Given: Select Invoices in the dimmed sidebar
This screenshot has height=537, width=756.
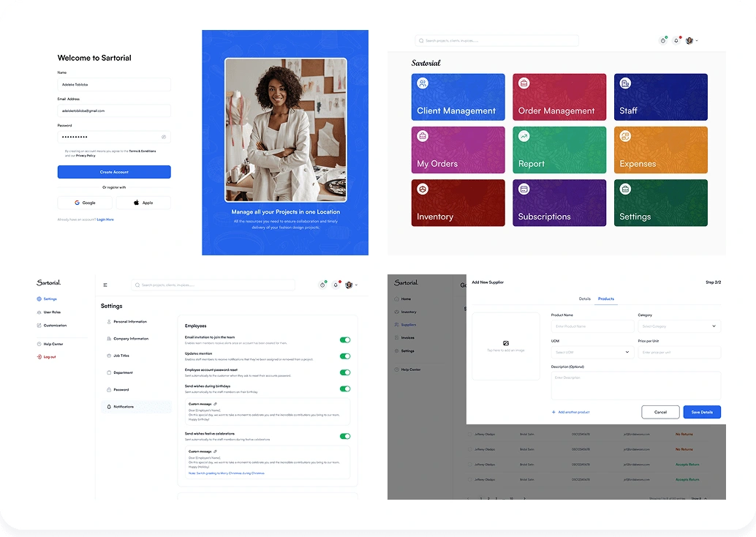Looking at the screenshot, I should coord(404,338).
